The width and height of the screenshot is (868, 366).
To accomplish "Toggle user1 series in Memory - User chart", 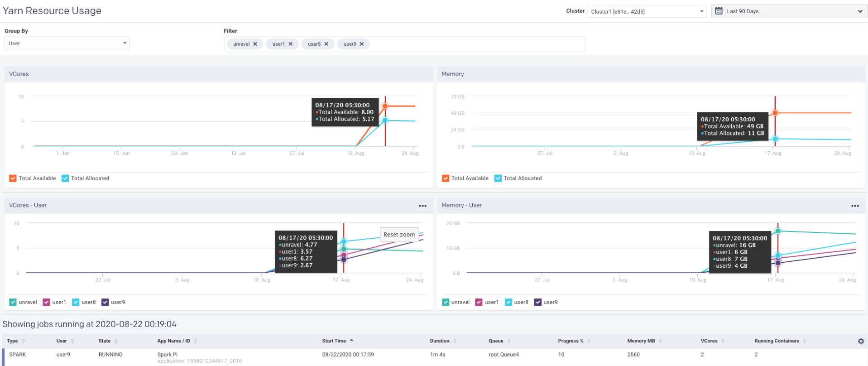I will pyautogui.click(x=479, y=302).
